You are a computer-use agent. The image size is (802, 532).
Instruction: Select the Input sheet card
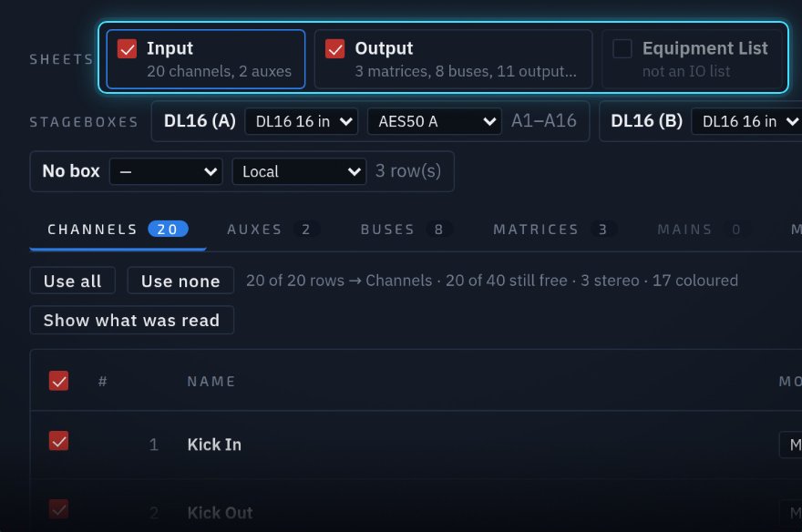point(206,59)
